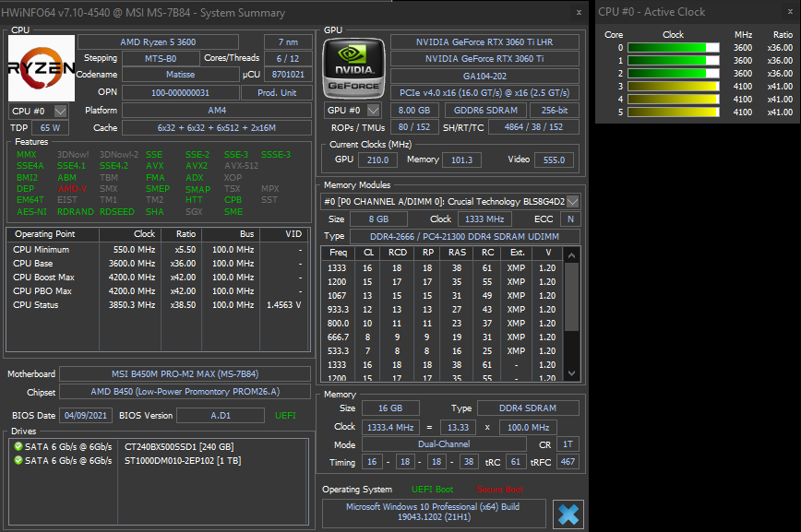Viewport: 801px width, 532px height.
Task: Open the CPU #0 selector dropdown
Action: tap(61, 111)
